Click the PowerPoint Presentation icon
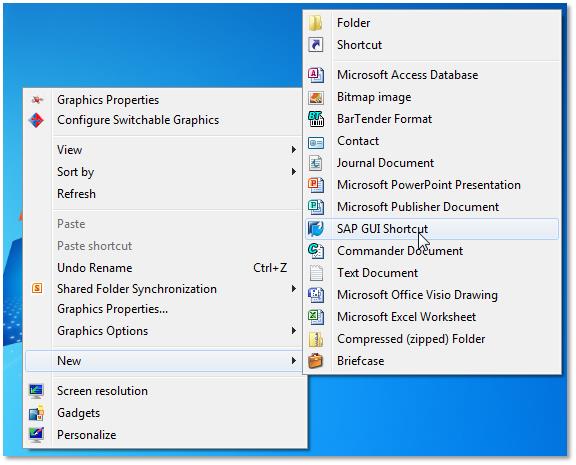The image size is (576, 465). click(x=316, y=185)
